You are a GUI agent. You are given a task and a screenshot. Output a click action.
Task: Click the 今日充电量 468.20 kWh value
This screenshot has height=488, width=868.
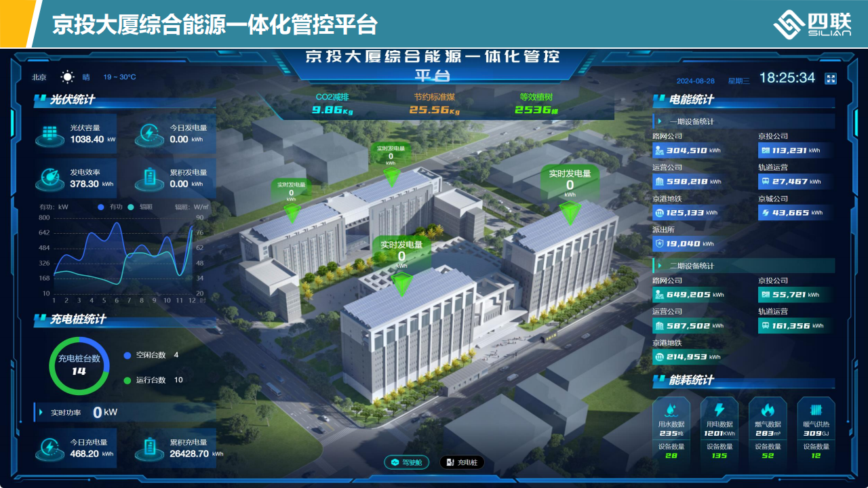[92, 454]
